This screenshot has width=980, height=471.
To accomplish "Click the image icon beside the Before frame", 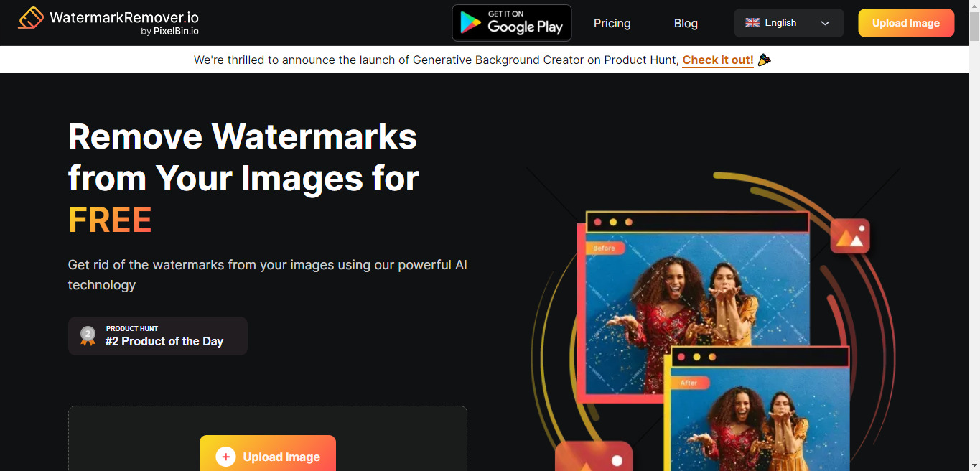I will click(850, 236).
